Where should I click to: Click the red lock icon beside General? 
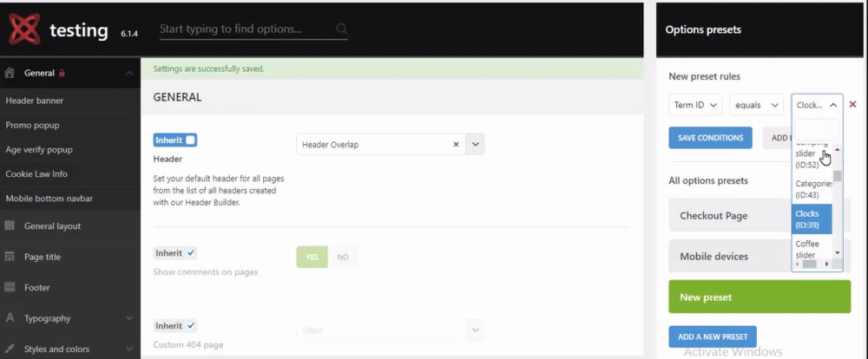[62, 73]
